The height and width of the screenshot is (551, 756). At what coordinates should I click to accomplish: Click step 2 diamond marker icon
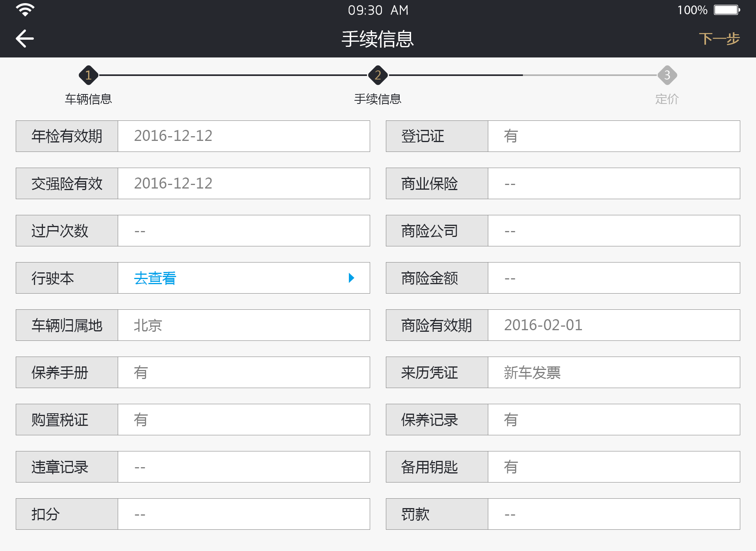click(378, 75)
